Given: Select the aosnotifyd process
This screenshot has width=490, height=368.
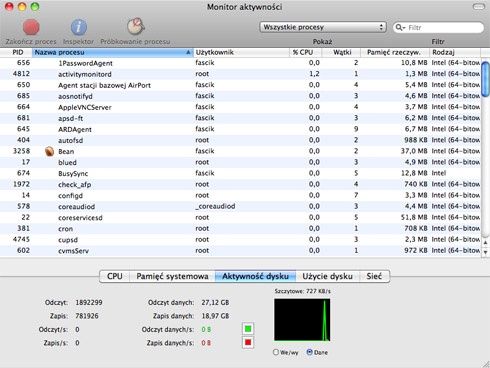Looking at the screenshot, I should pyautogui.click(x=240, y=96).
